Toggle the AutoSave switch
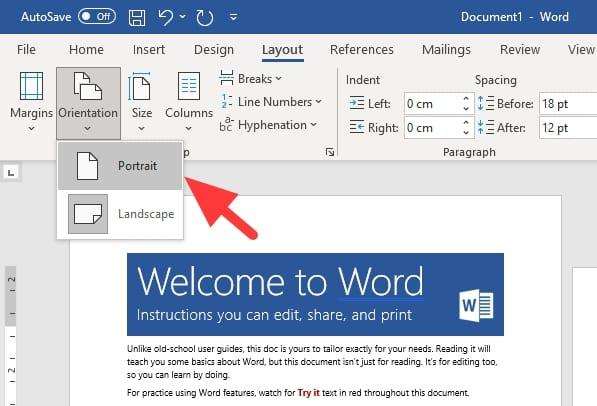The height and width of the screenshot is (406, 597). tap(97, 16)
